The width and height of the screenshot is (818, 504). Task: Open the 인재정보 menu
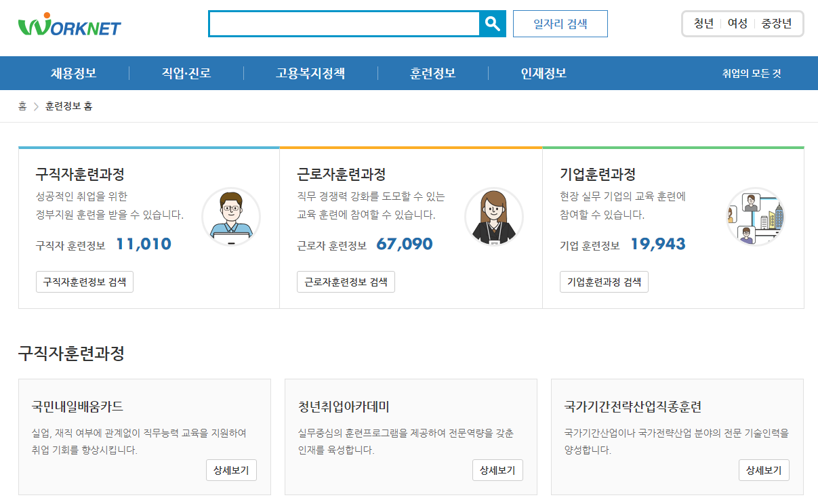point(542,72)
